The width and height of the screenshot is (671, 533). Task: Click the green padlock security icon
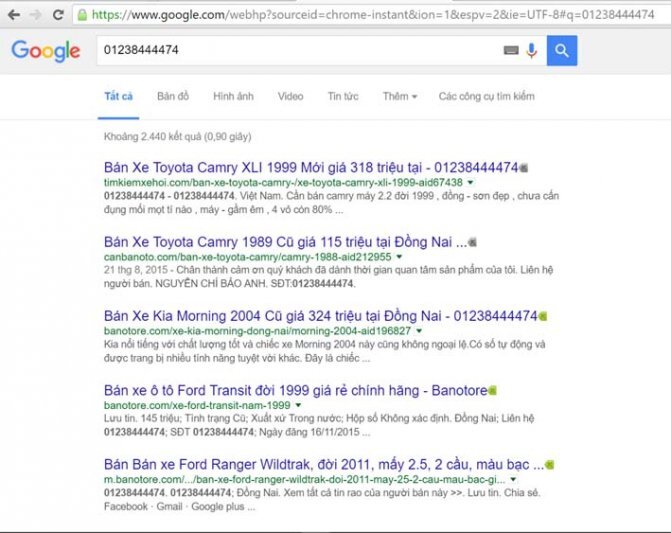82,15
